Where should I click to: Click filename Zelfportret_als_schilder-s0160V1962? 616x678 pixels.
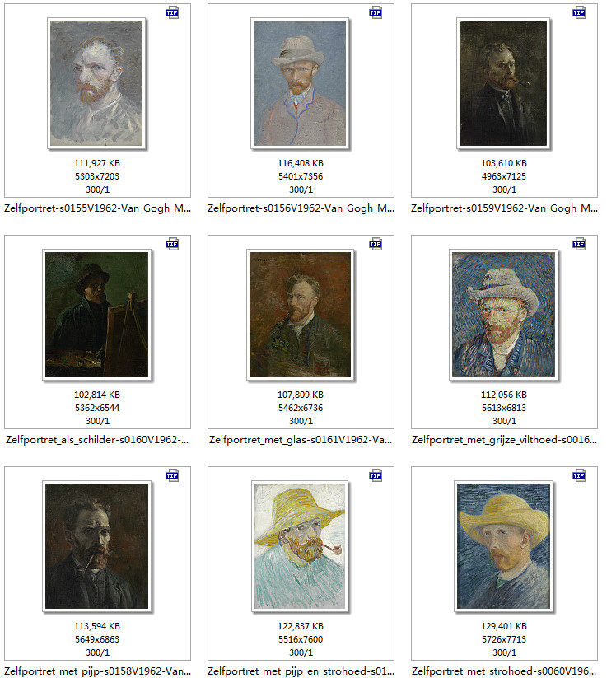(97, 440)
